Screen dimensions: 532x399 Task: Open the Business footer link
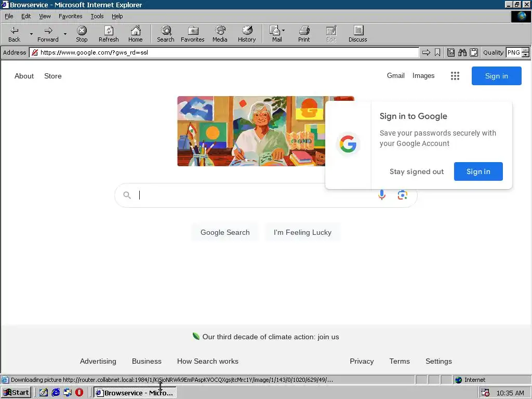tap(147, 362)
